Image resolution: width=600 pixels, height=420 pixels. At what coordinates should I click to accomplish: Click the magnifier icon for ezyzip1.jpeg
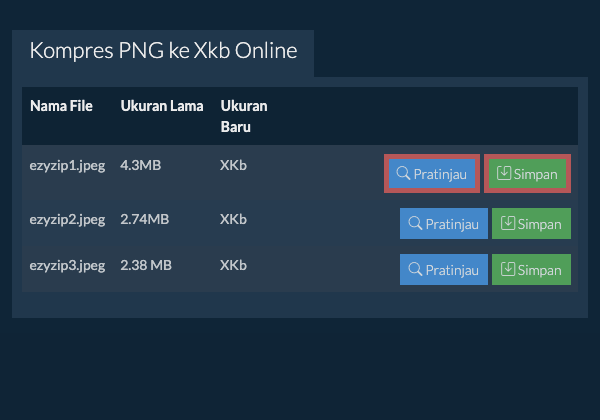404,173
